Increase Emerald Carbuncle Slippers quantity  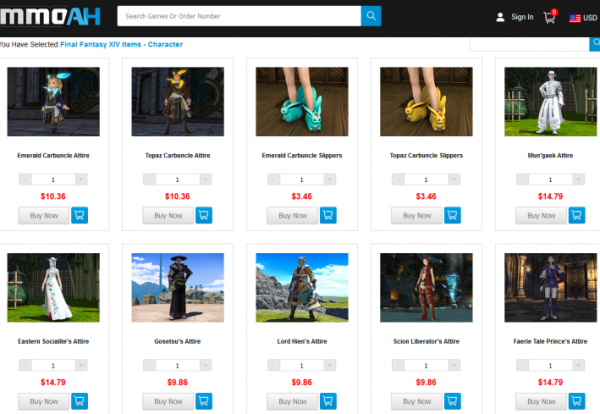330,179
